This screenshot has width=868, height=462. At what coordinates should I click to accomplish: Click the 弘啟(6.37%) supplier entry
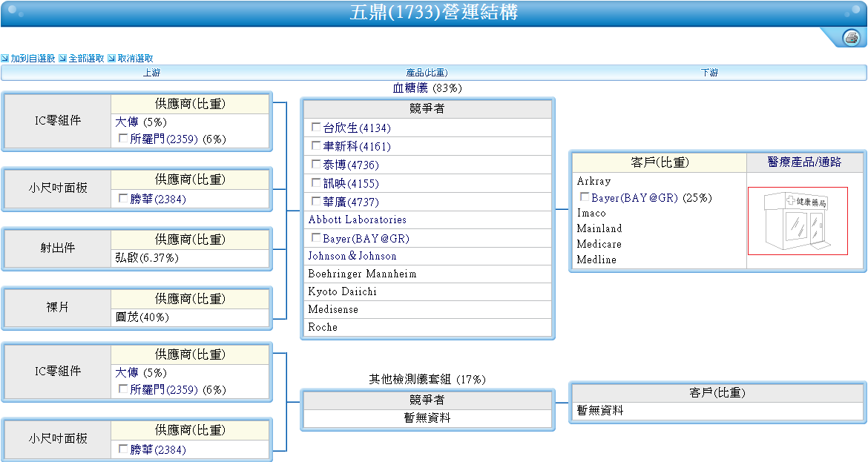(147, 258)
